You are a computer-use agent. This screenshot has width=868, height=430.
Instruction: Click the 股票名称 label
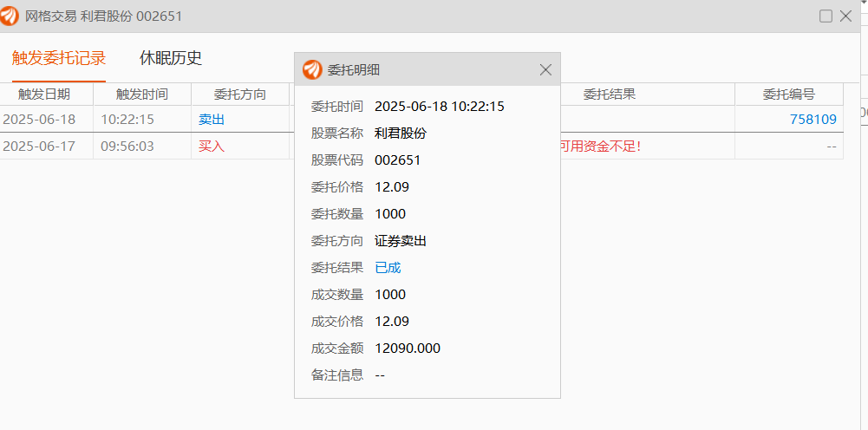[x=337, y=134]
